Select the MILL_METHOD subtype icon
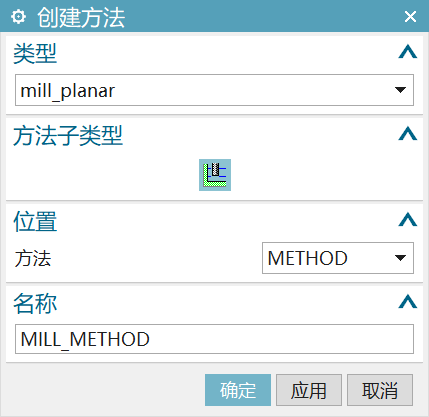The width and height of the screenshot is (429, 417). pyautogui.click(x=215, y=175)
